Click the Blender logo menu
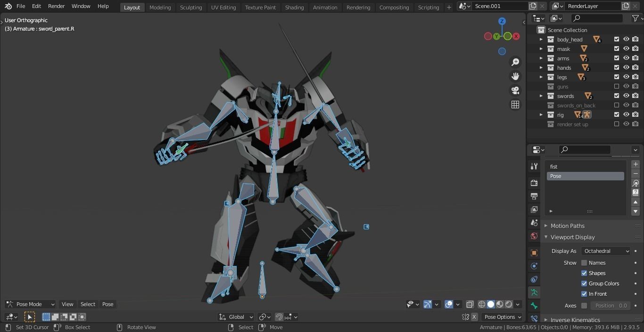The image size is (644, 332). pos(8,6)
